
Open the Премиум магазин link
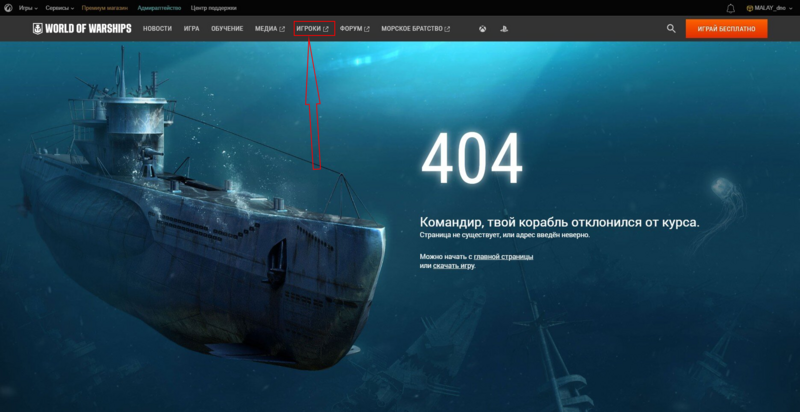pyautogui.click(x=105, y=8)
